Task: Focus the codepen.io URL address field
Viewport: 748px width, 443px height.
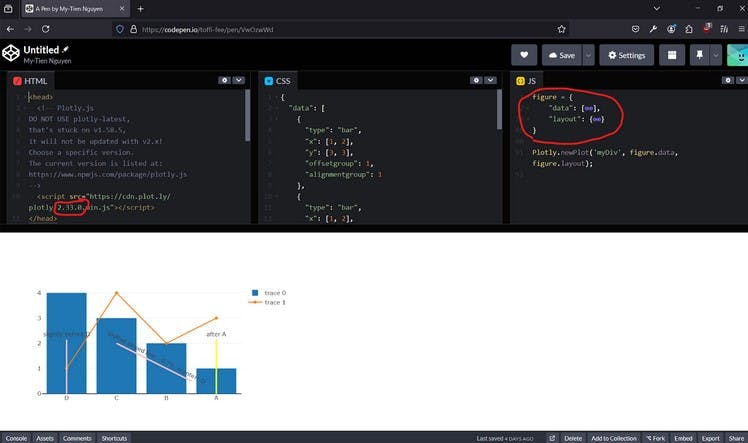Action: [341, 29]
